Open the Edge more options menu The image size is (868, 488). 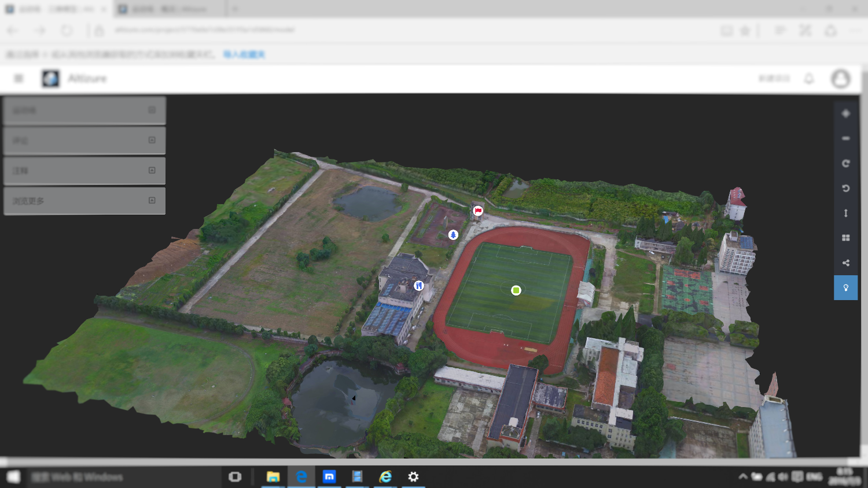click(x=856, y=31)
